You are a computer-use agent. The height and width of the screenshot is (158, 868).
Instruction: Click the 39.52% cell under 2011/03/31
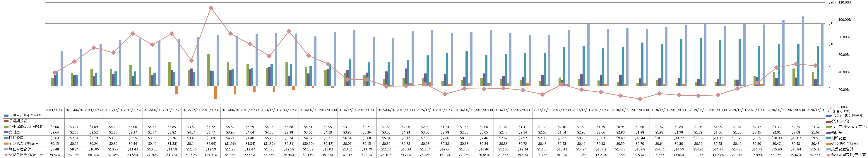(x=55, y=155)
